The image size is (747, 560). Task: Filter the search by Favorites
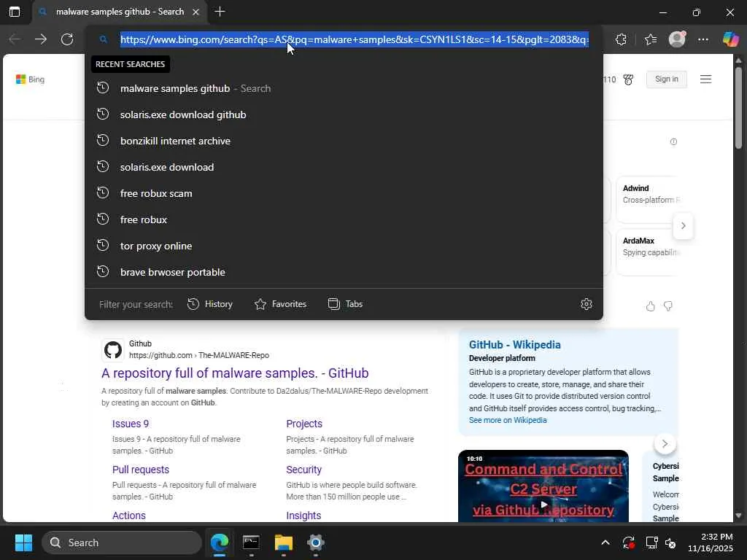(x=281, y=304)
